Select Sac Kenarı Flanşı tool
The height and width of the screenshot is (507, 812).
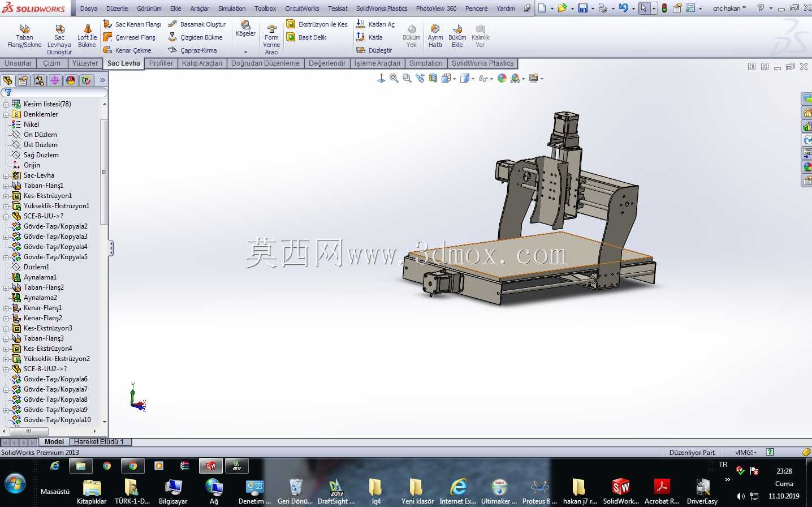(x=132, y=24)
